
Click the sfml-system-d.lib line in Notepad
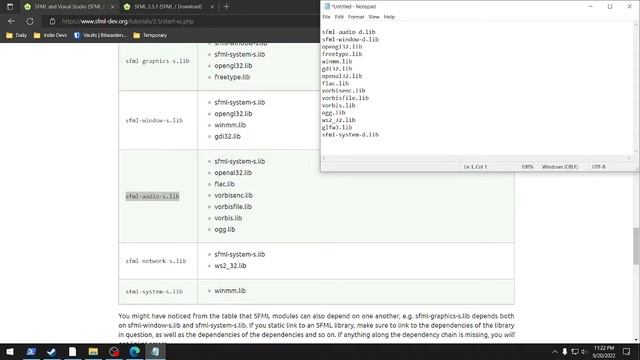(x=350, y=135)
